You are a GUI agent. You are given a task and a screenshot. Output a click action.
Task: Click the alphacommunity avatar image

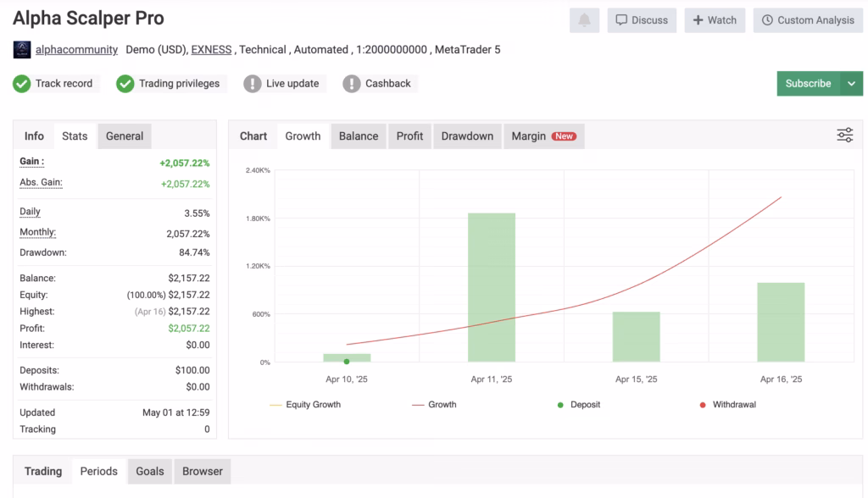tap(22, 50)
